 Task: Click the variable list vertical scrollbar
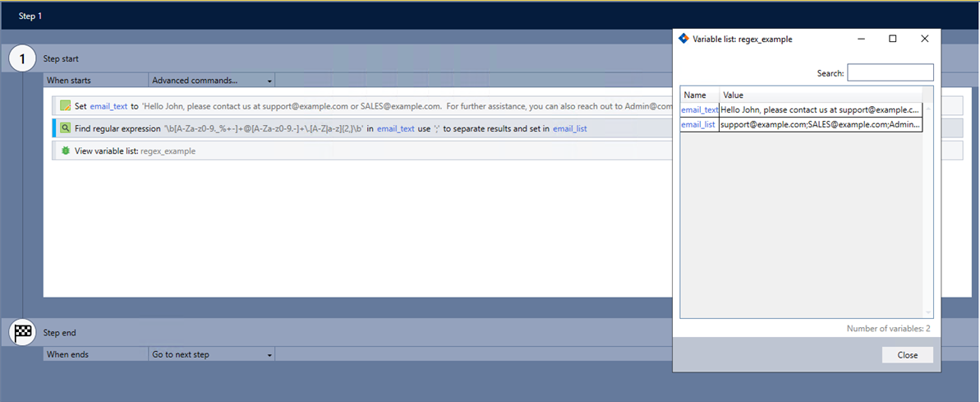pyautogui.click(x=928, y=210)
